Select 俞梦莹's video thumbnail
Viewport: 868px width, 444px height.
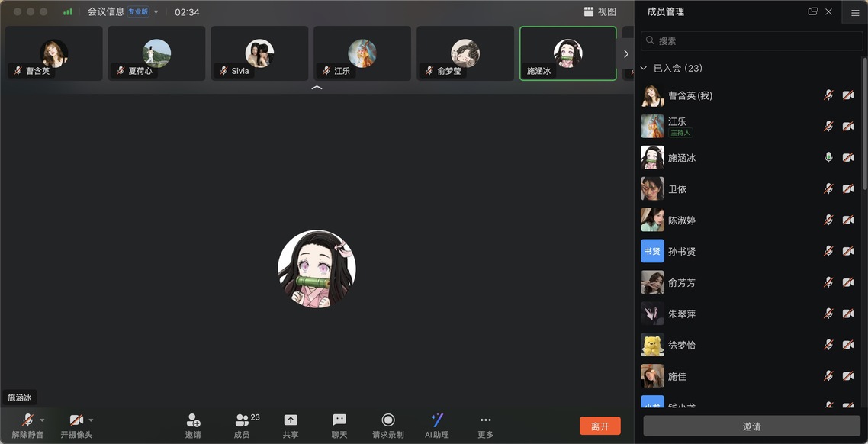(x=465, y=53)
